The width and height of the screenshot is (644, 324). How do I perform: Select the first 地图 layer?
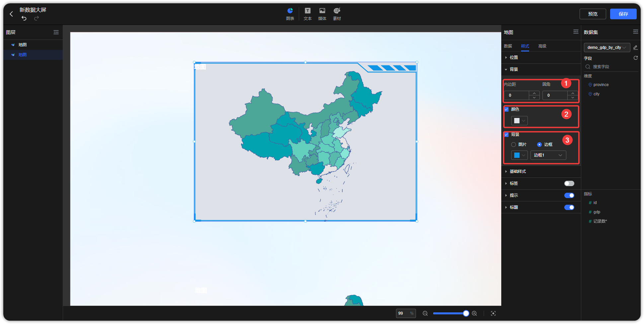[33, 45]
